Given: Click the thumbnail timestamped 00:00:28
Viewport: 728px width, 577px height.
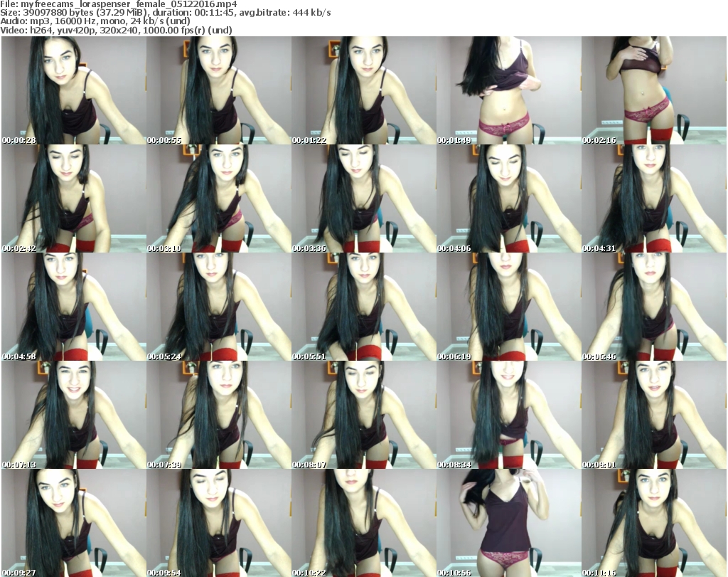Looking at the screenshot, I should 73,91.
